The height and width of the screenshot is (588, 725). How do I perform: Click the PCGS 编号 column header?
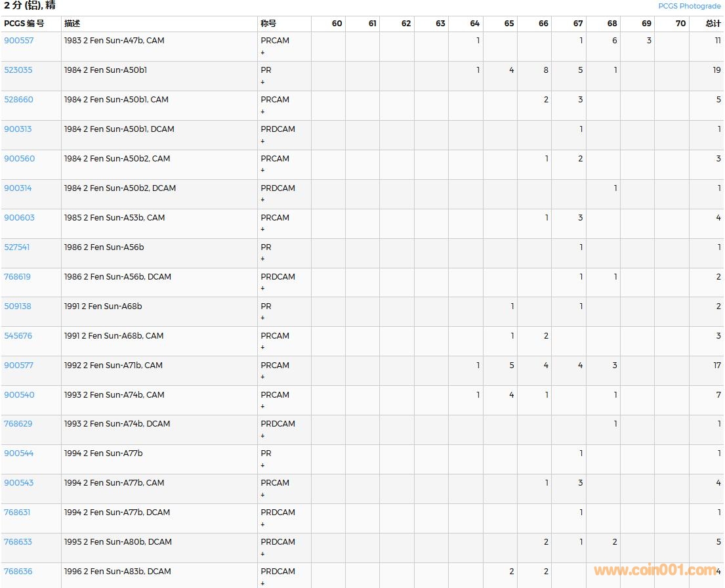click(x=24, y=24)
